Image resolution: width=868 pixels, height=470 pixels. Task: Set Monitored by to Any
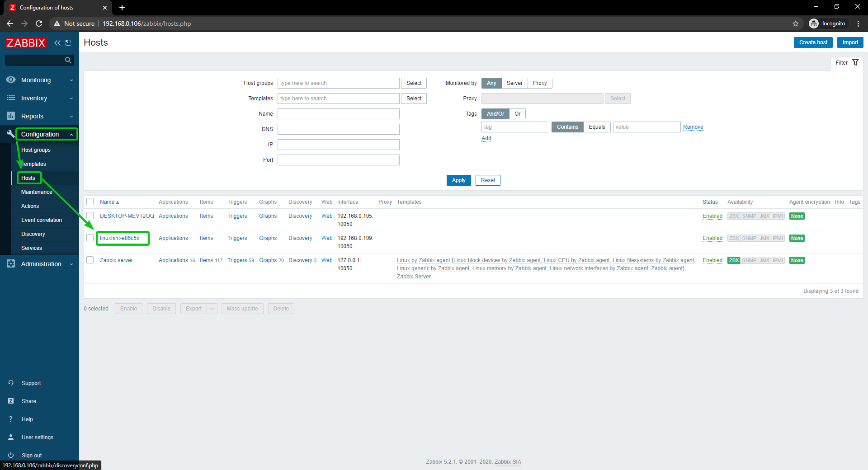[x=491, y=83]
